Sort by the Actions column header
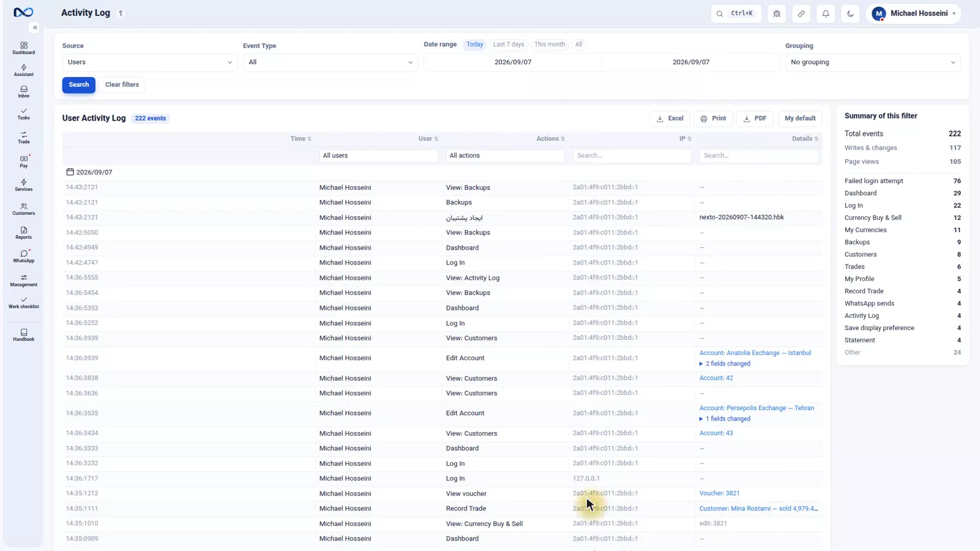980x551 pixels. (x=551, y=139)
